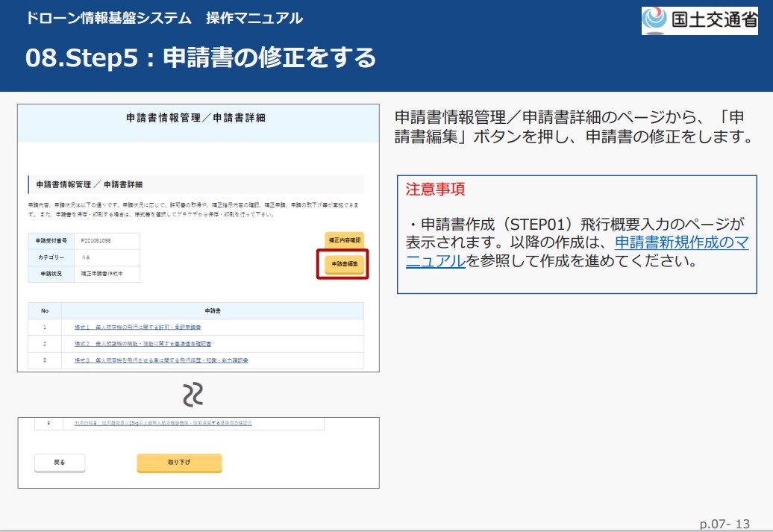Image resolution: width=773 pixels, height=532 pixels.
Task: Click the No column header
Action: [45, 310]
